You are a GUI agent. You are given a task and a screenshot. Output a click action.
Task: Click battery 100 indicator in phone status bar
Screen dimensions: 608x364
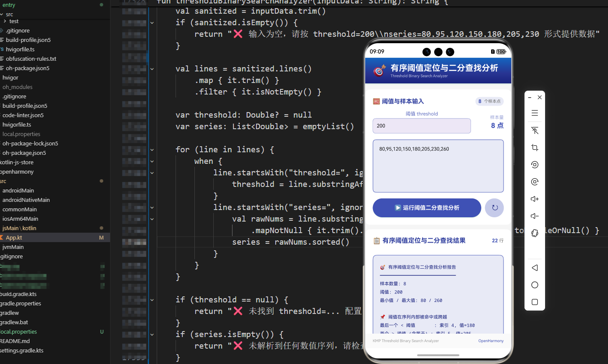501,52
